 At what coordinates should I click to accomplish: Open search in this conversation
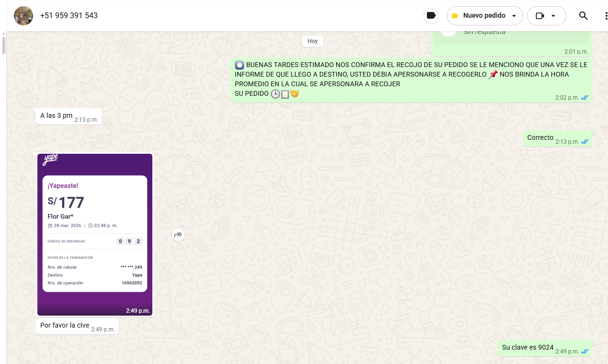[583, 16]
